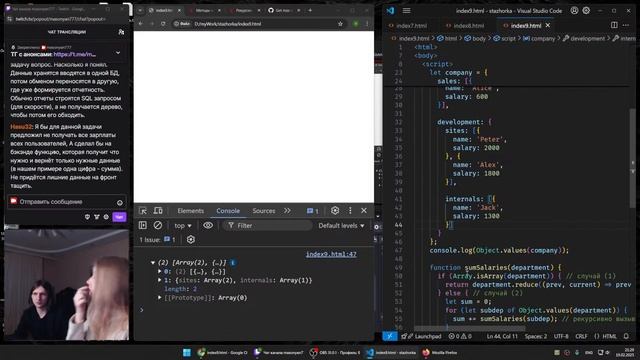The width and height of the screenshot is (640, 360).
Task: Switch to the Console tab in DevTools
Action: pos(228,211)
